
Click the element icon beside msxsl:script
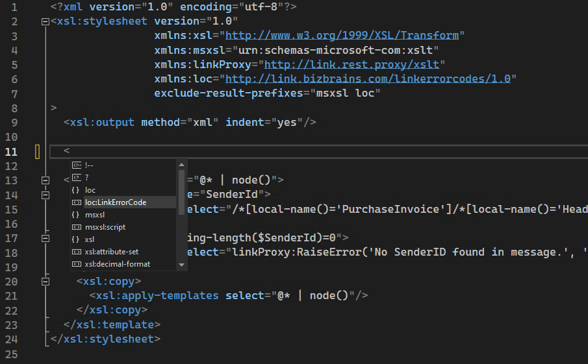click(x=77, y=227)
